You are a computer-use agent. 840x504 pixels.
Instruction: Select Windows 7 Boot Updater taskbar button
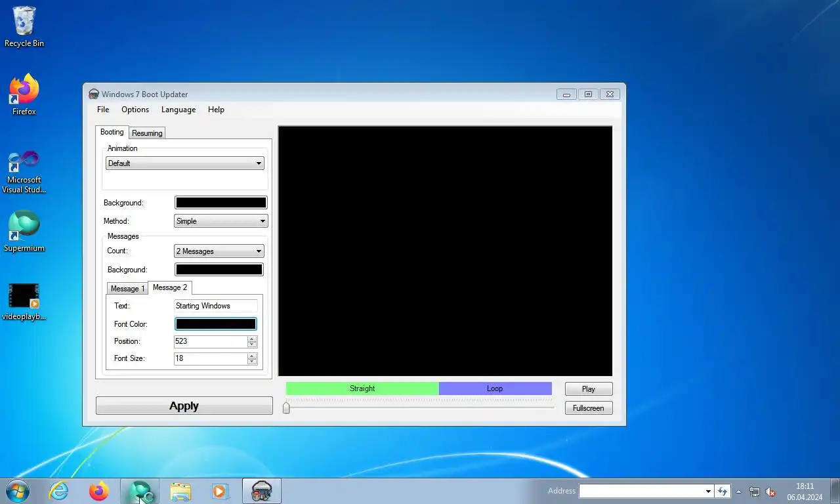click(262, 491)
